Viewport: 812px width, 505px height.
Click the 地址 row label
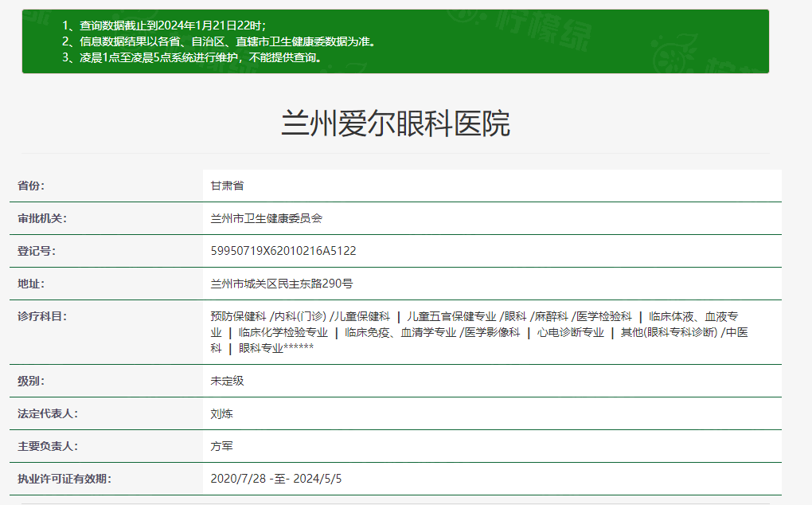tap(32, 282)
